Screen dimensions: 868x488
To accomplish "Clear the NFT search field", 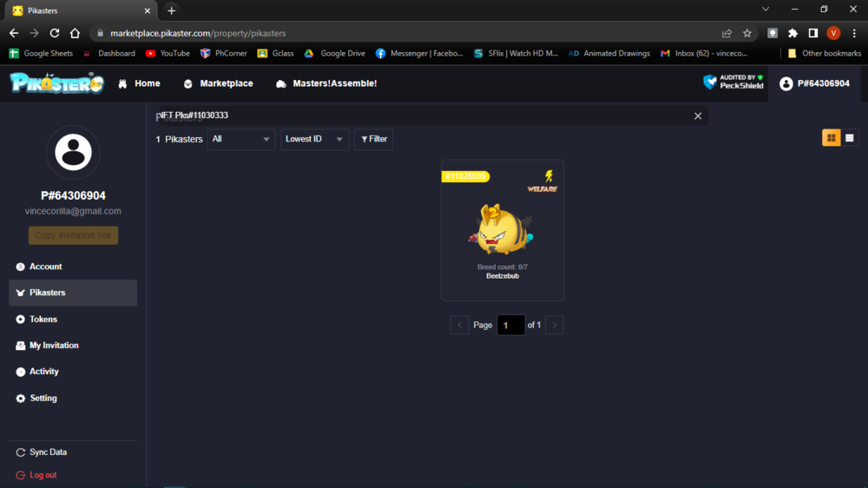I will click(x=697, y=116).
